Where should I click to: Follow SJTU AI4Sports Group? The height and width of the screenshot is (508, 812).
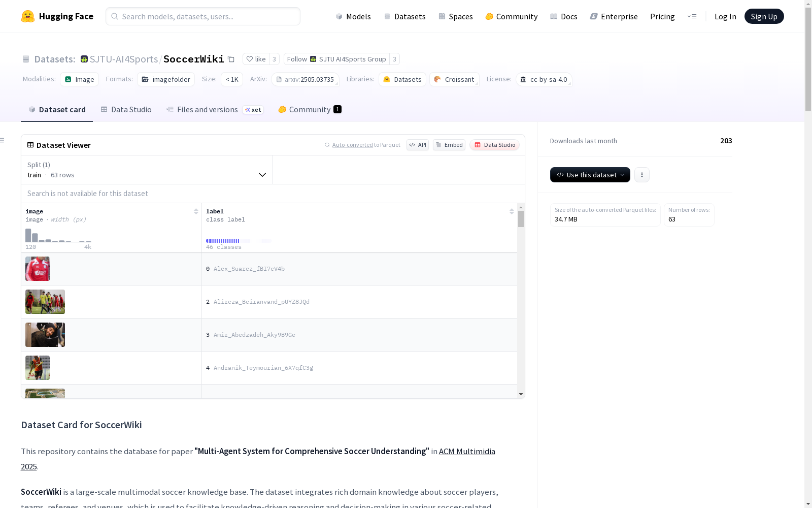tap(336, 59)
